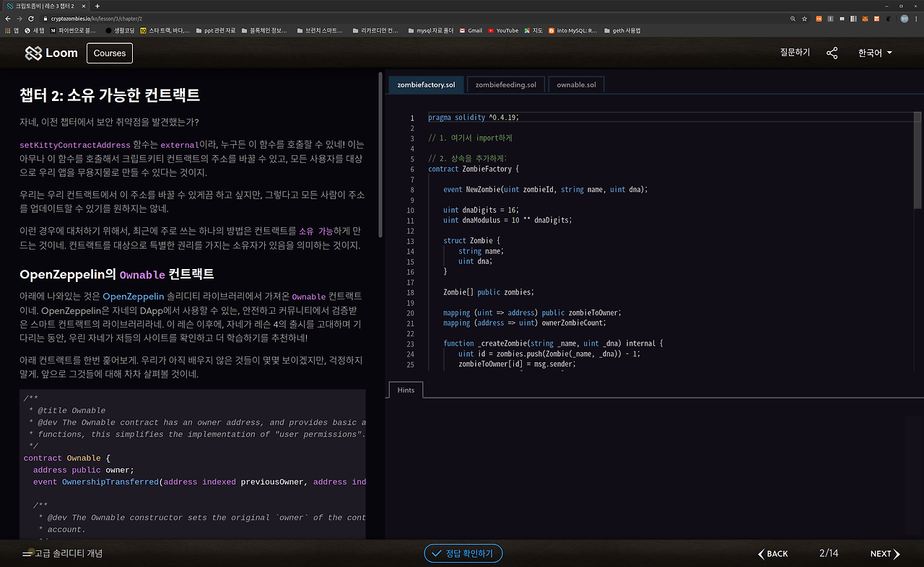This screenshot has width=924, height=567.
Task: Click the 'OpenZeppelin의 Ownable 컨트랙트' subheading
Action: click(x=117, y=274)
